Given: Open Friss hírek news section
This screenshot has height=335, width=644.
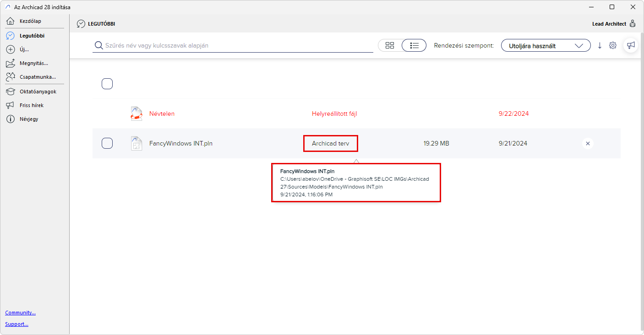Looking at the screenshot, I should [32, 105].
